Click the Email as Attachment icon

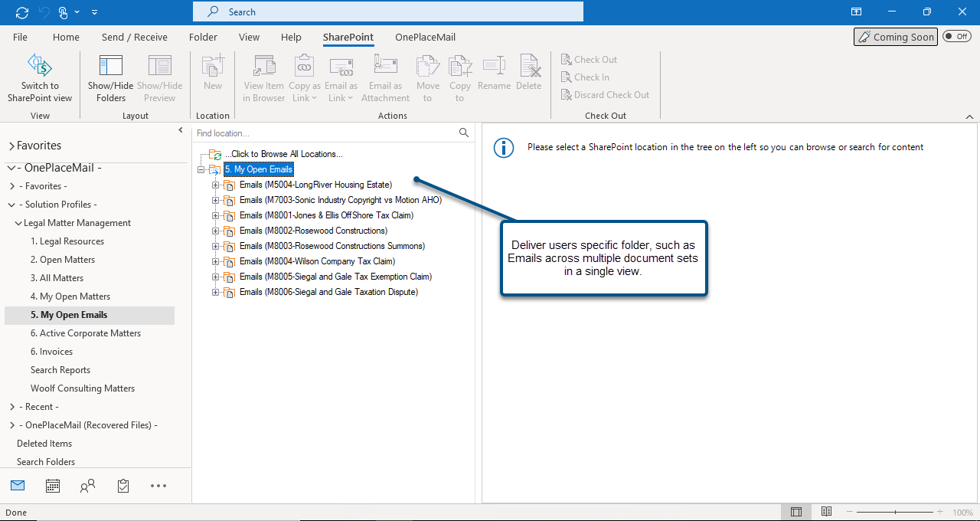385,66
